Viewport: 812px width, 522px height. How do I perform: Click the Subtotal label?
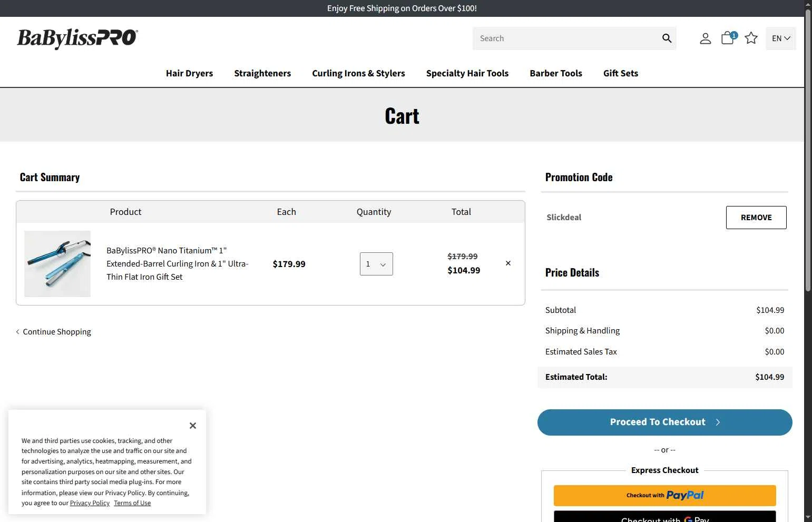click(x=561, y=310)
